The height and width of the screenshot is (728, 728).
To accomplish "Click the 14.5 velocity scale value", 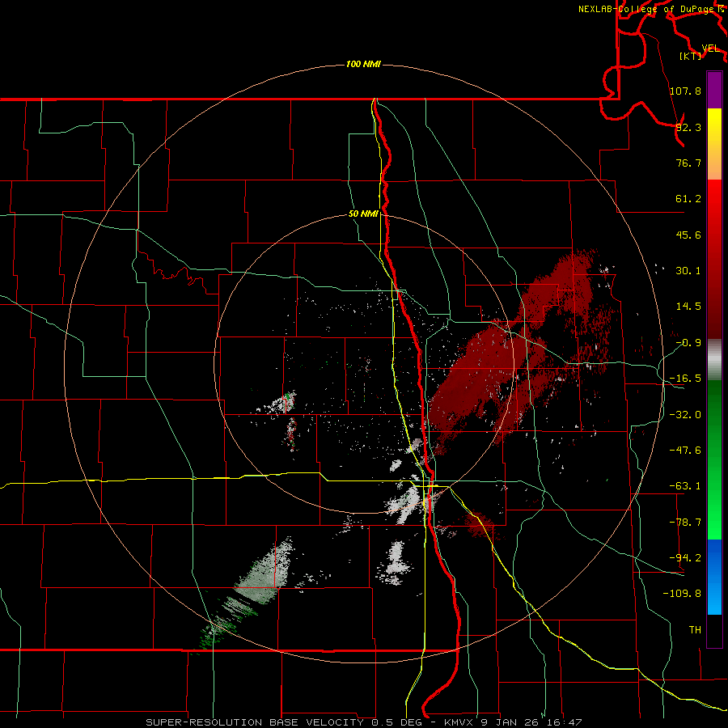I will point(688,307).
